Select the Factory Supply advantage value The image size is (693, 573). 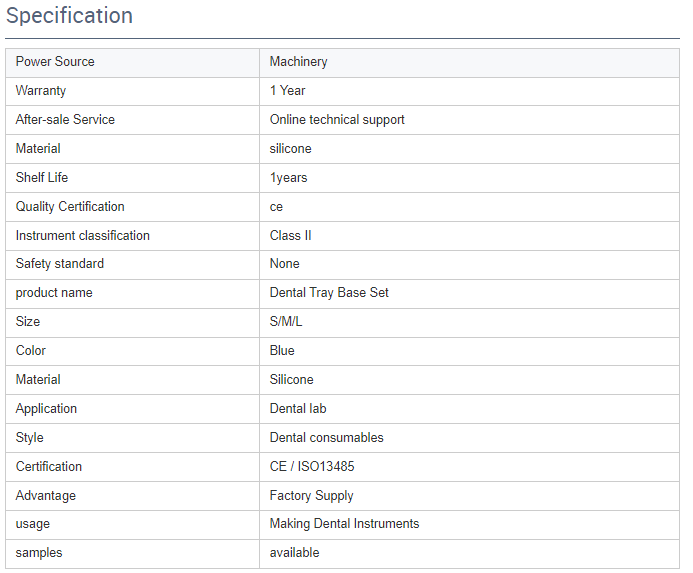(312, 496)
